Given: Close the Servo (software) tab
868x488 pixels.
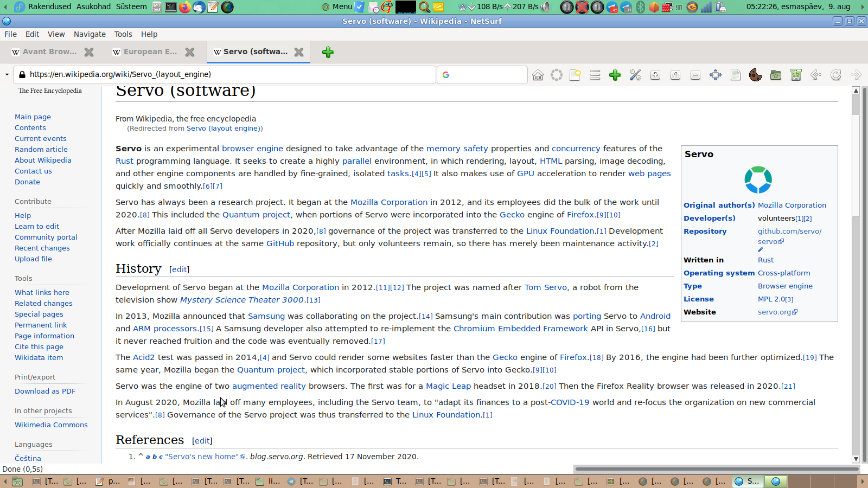Looking at the screenshot, I should tap(299, 52).
